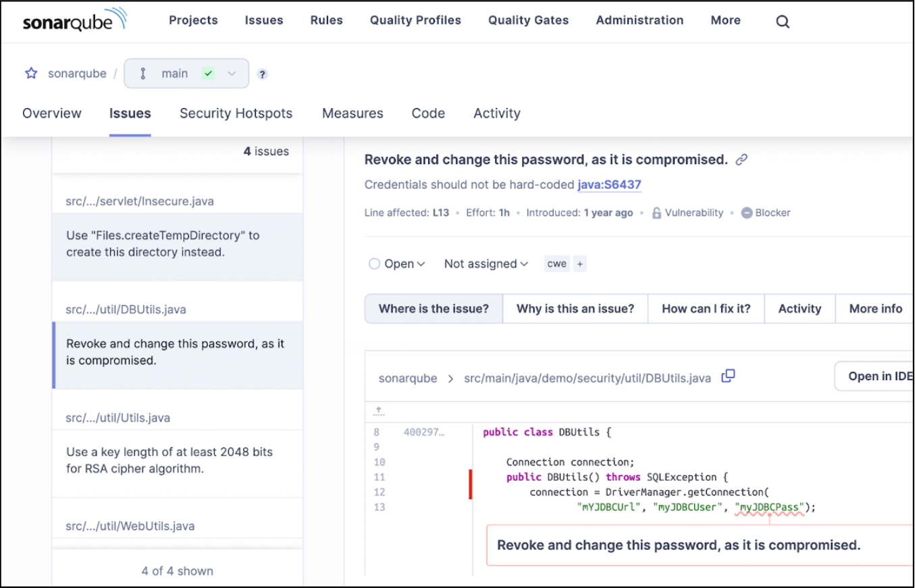The image size is (915, 588).
Task: Open the Not assigned assignee dropdown
Action: coord(485,263)
